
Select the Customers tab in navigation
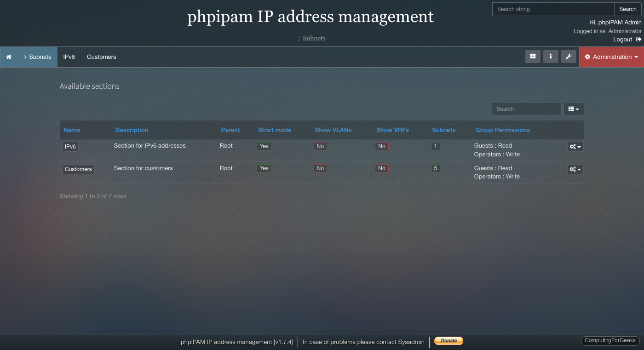(x=101, y=57)
